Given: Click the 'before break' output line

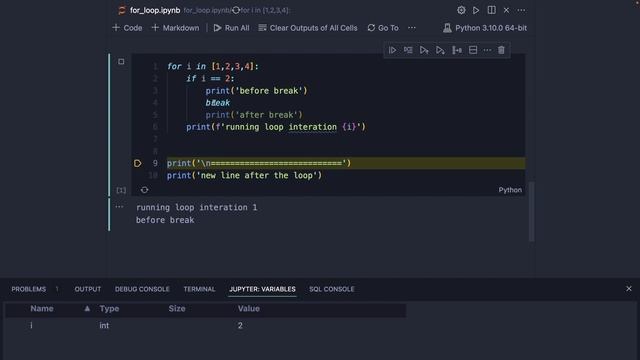Looking at the screenshot, I should [165, 220].
